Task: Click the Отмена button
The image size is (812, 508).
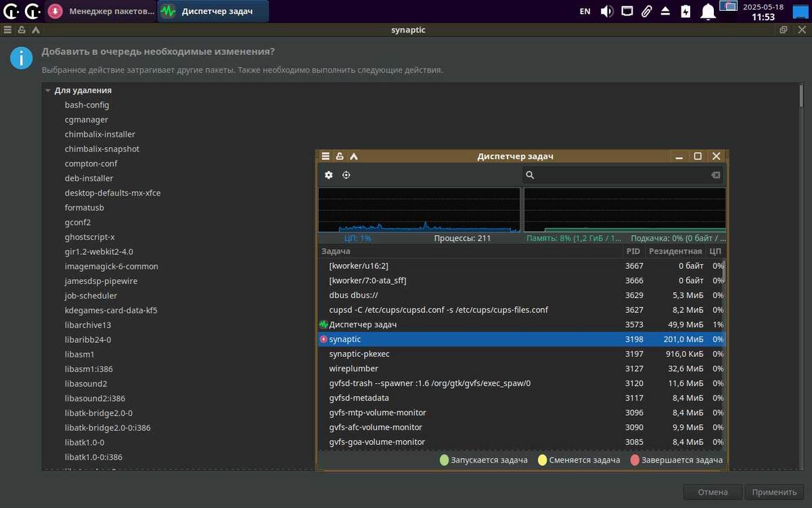Action: click(713, 492)
